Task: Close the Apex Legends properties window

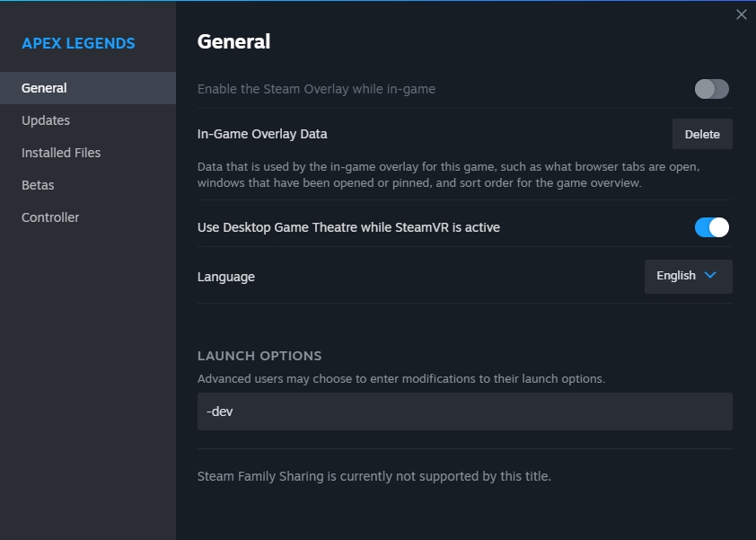Action: (741, 14)
